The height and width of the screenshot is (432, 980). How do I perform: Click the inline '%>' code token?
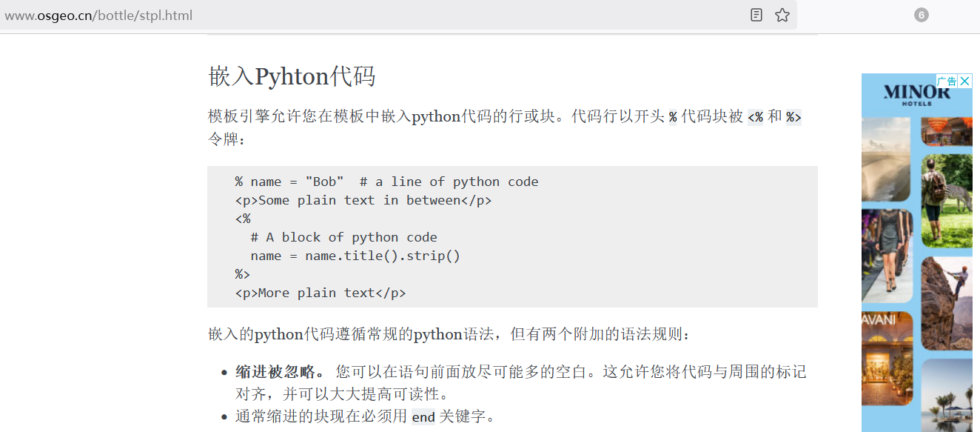[x=793, y=117]
